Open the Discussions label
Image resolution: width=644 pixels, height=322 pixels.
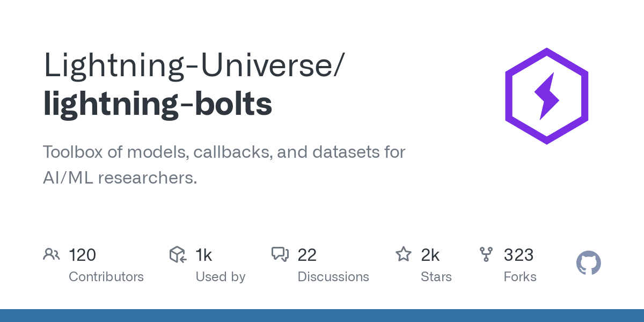pyautogui.click(x=333, y=277)
